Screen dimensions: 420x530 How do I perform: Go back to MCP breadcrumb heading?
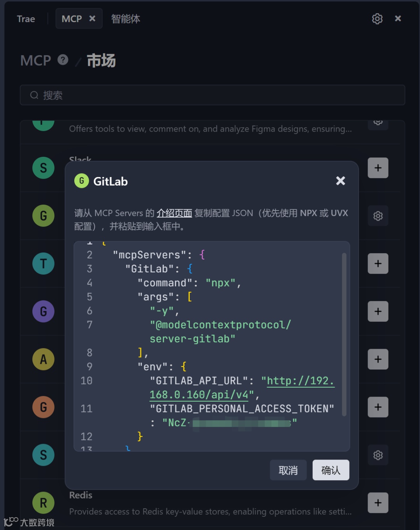36,60
